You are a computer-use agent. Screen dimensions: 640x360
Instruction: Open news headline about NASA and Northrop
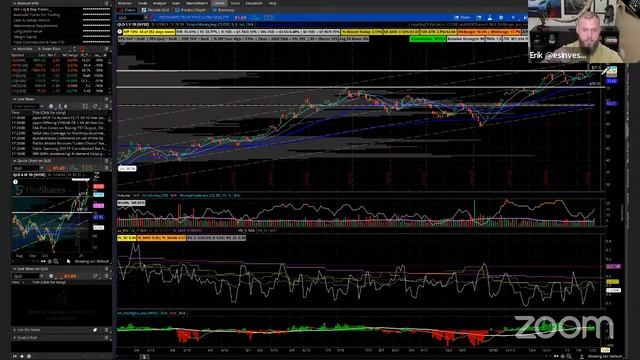coord(68,133)
